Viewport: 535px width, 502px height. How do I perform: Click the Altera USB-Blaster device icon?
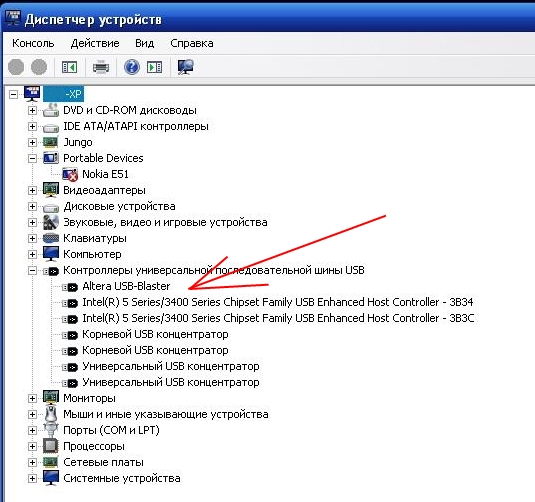point(70,287)
